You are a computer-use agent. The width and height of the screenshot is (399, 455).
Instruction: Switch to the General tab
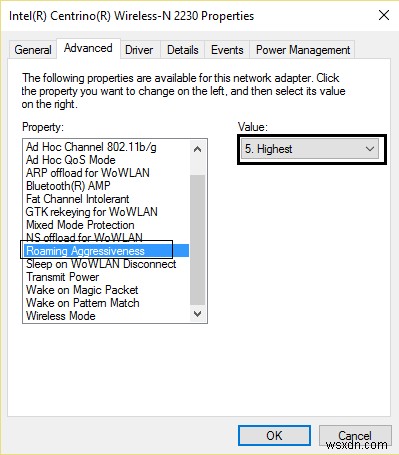click(x=33, y=50)
